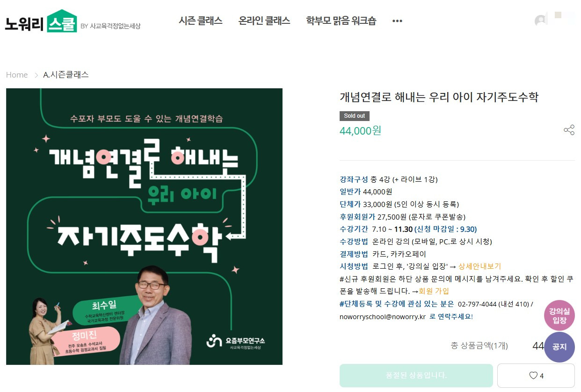581x392 pixels.
Task: Click the 노워리스쿨 logo
Action: 73,21
